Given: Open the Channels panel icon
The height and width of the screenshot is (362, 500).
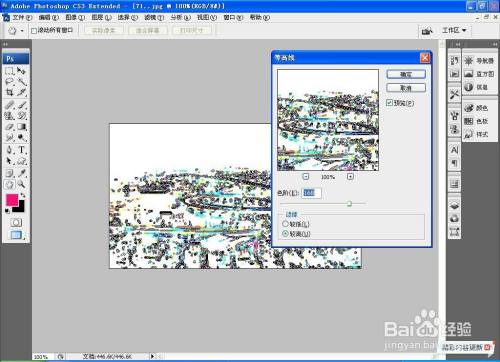Looking at the screenshot, I should 454,219.
